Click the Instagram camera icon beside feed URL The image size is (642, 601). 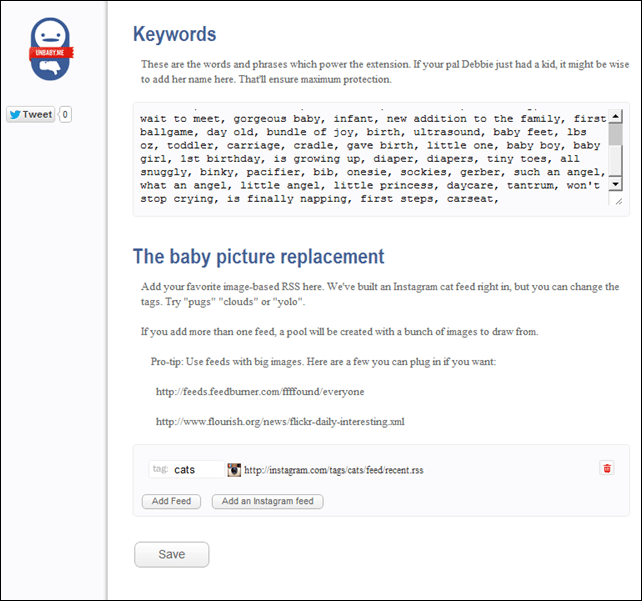(234, 470)
